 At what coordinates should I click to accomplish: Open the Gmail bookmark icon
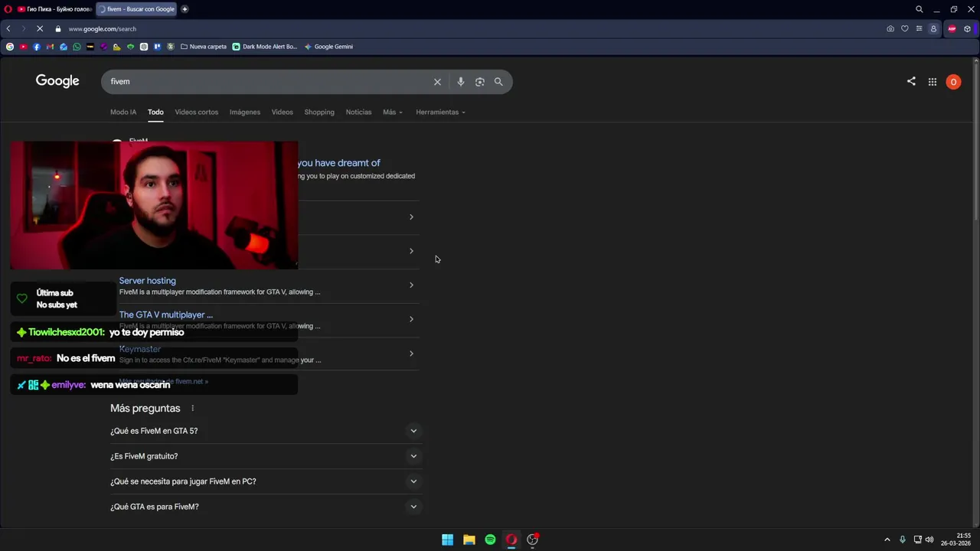[x=50, y=47]
